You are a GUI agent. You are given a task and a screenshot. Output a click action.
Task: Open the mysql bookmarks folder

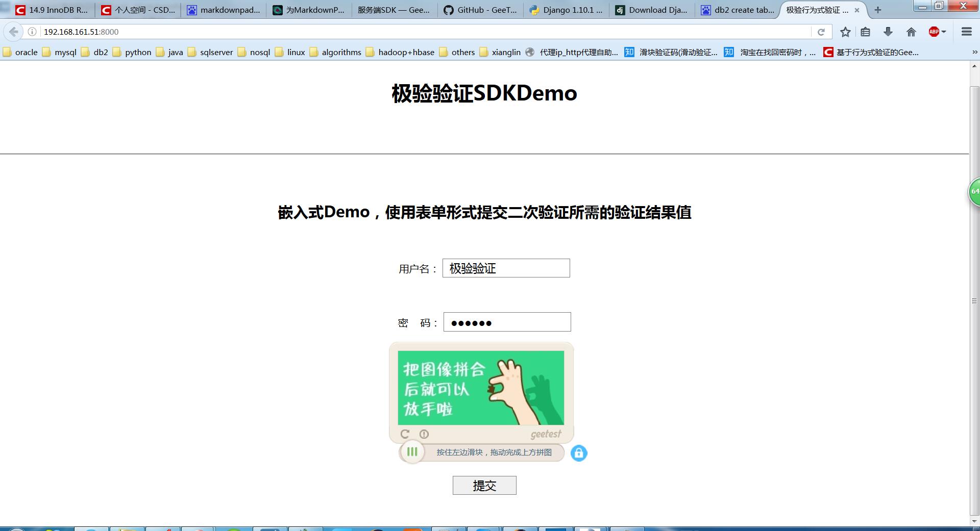click(59, 52)
